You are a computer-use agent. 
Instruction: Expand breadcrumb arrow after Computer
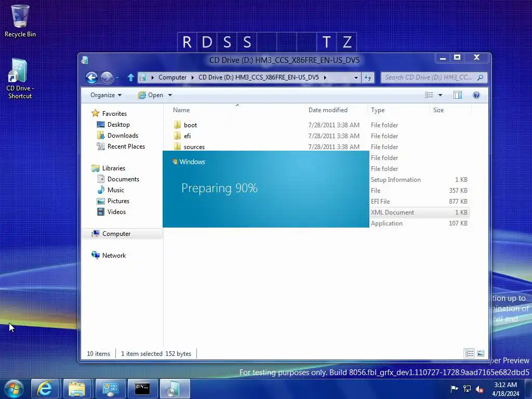tap(192, 77)
